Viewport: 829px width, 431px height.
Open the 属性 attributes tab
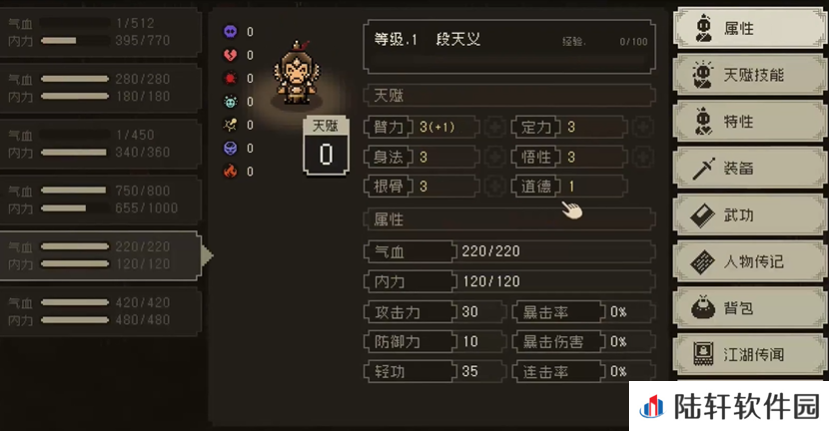click(750, 28)
